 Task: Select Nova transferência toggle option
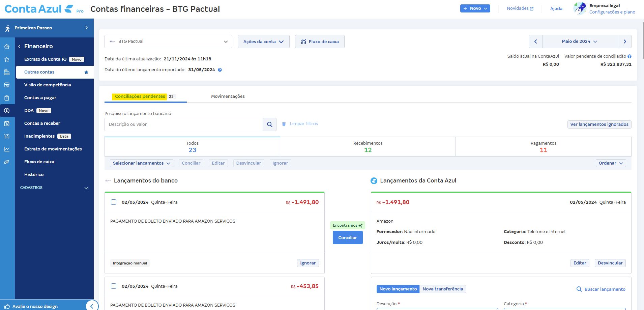point(443,289)
